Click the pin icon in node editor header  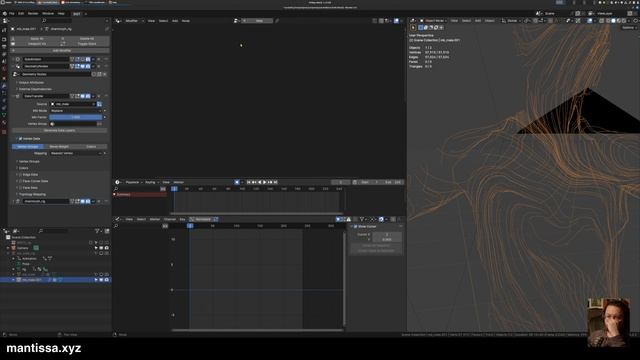[277, 20]
